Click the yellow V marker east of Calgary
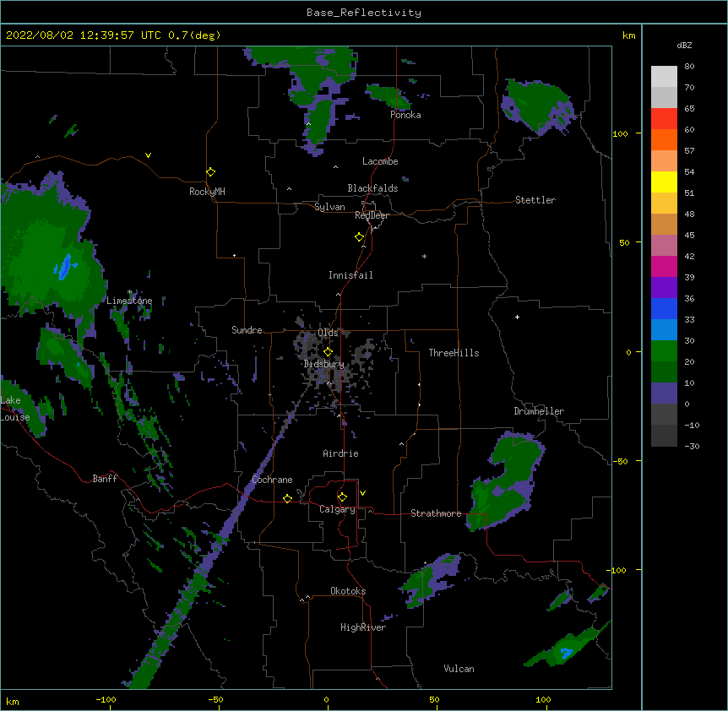The height and width of the screenshot is (711, 728). 362,493
